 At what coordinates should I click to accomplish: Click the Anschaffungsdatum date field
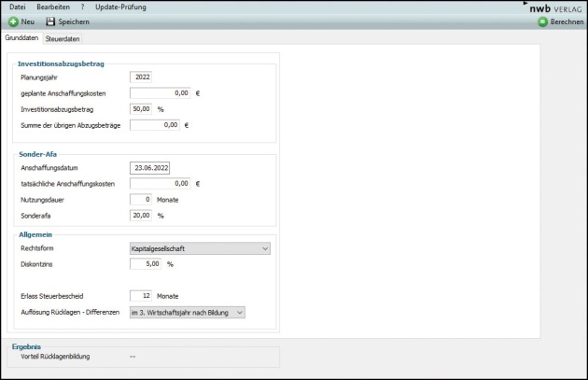pos(150,168)
